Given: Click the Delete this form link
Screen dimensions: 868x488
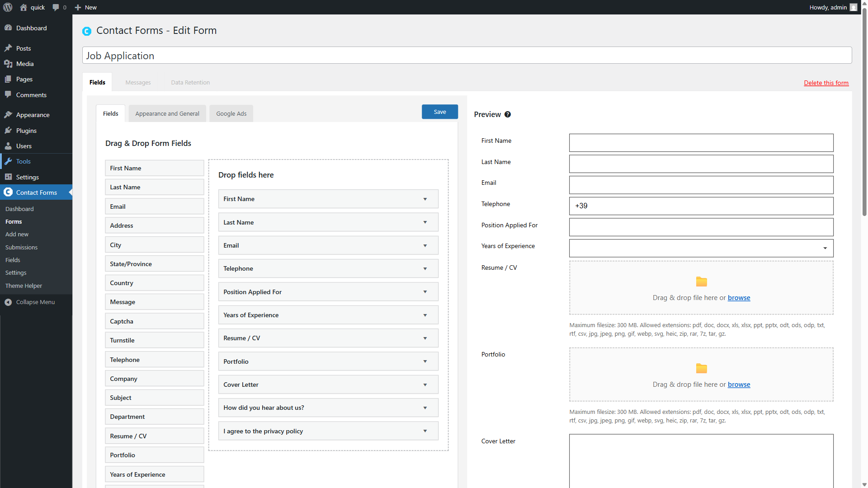Looking at the screenshot, I should [826, 83].
